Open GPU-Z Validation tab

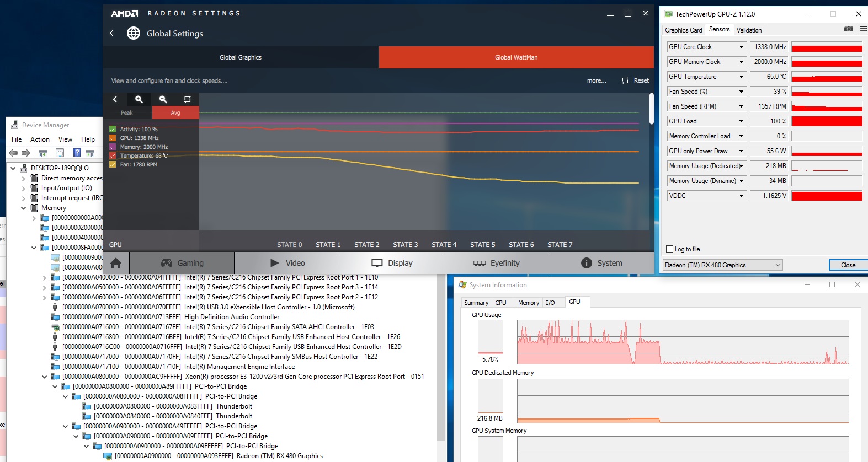[749, 30]
